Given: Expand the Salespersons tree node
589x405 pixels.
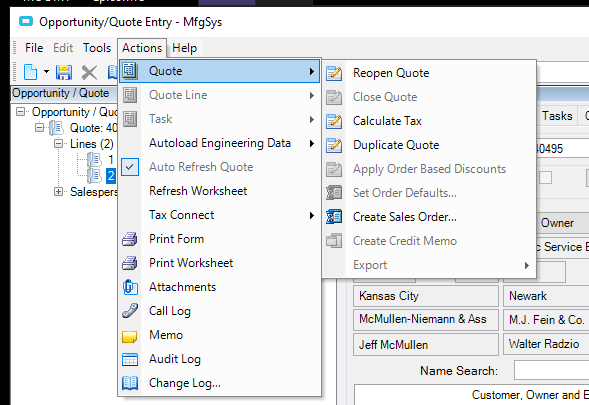Looking at the screenshot, I should click(x=59, y=192).
